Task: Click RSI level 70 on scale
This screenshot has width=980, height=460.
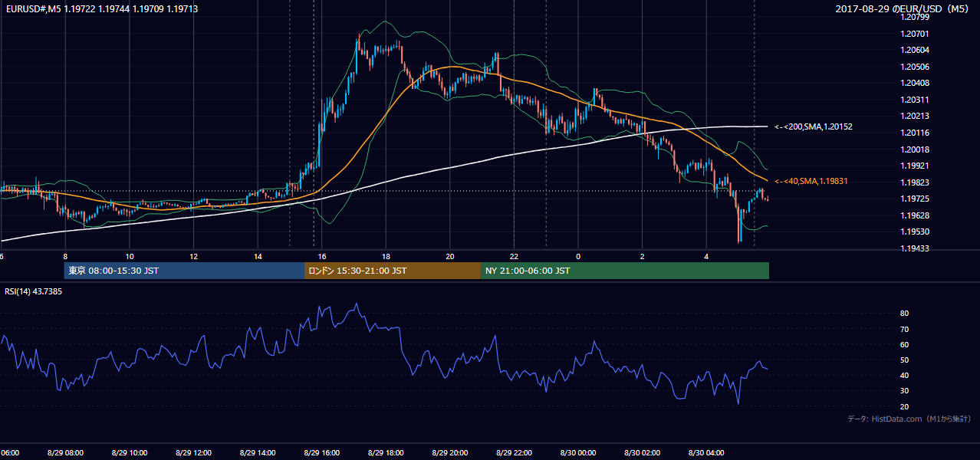Action: pos(905,330)
